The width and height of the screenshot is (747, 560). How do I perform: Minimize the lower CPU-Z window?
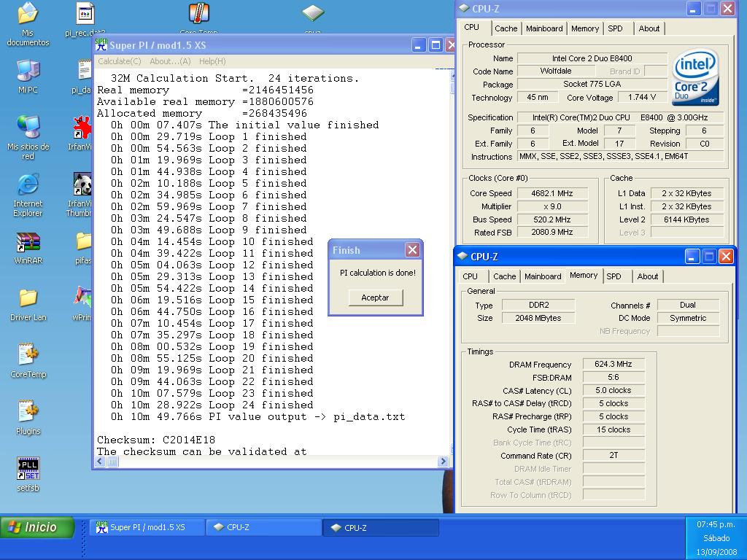click(692, 257)
